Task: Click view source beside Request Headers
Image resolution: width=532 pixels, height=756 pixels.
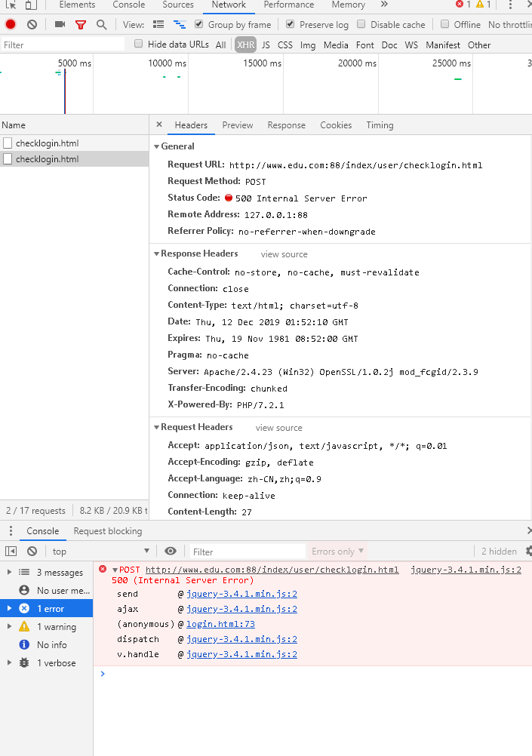Action: (x=278, y=428)
